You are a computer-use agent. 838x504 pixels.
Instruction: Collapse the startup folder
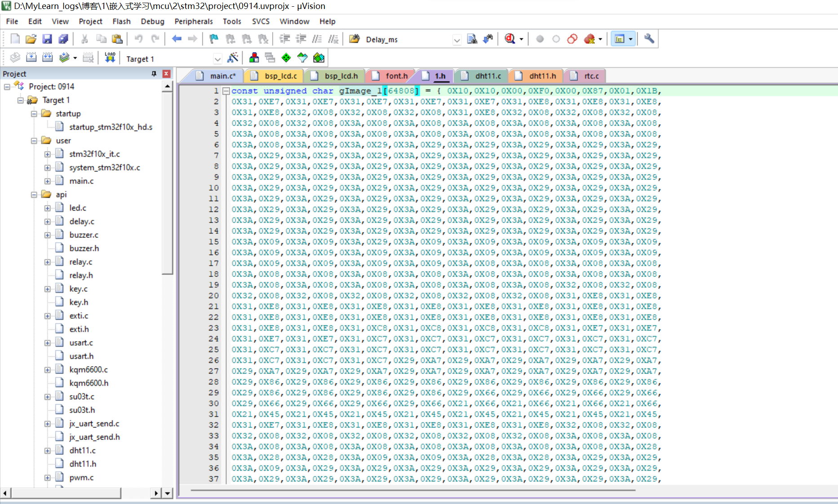pos(34,114)
